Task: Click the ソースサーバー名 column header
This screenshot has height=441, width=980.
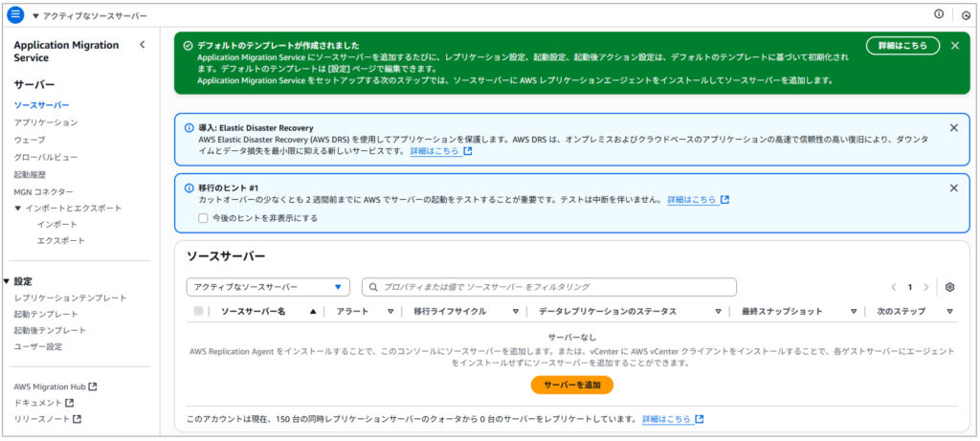Action: (x=253, y=311)
